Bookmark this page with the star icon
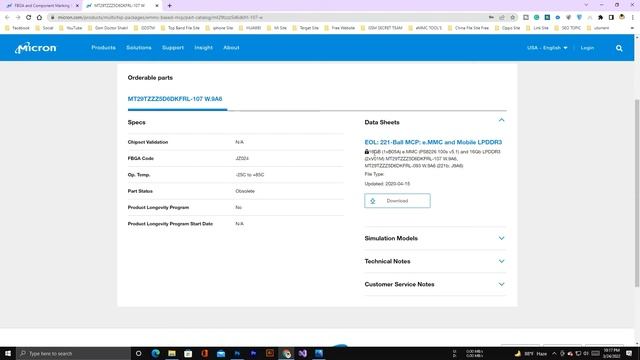Viewport: 640px width, 360px height. pyautogui.click(x=513, y=18)
